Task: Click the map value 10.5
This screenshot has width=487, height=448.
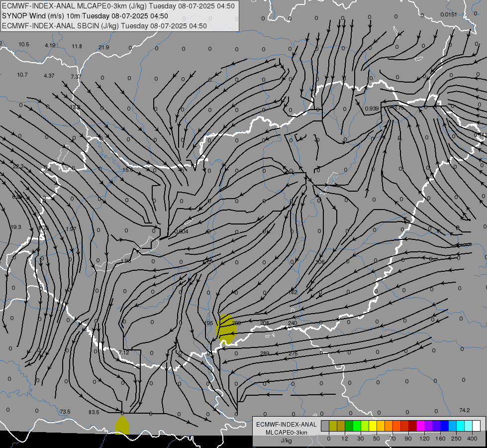Action: (x=24, y=44)
